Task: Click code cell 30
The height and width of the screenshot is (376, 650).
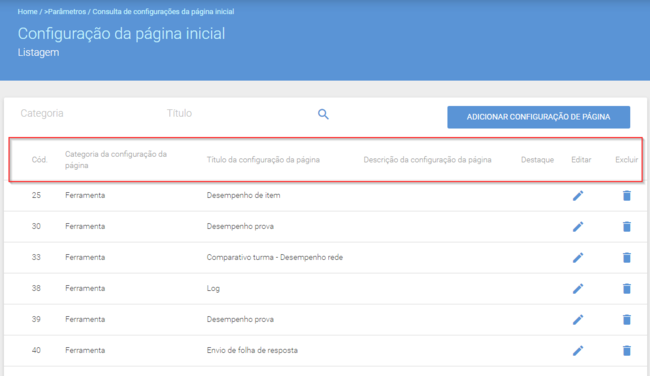Action: tap(36, 226)
